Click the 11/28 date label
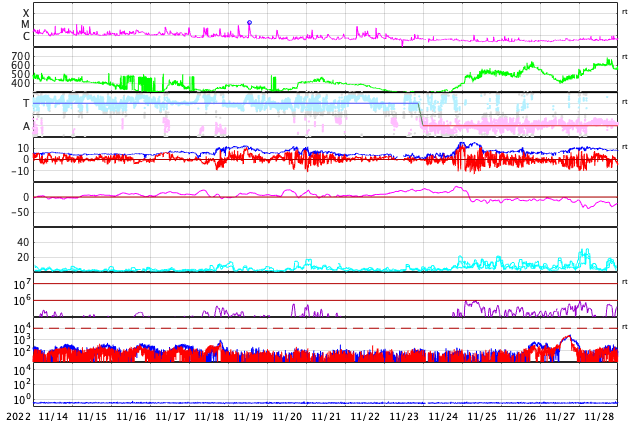Screen dimensions: 634x424 [x=599, y=416]
